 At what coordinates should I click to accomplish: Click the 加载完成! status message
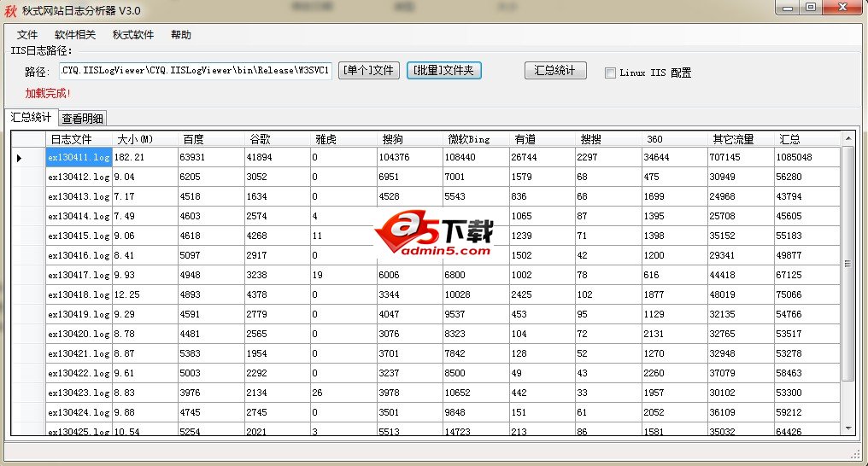[x=48, y=93]
